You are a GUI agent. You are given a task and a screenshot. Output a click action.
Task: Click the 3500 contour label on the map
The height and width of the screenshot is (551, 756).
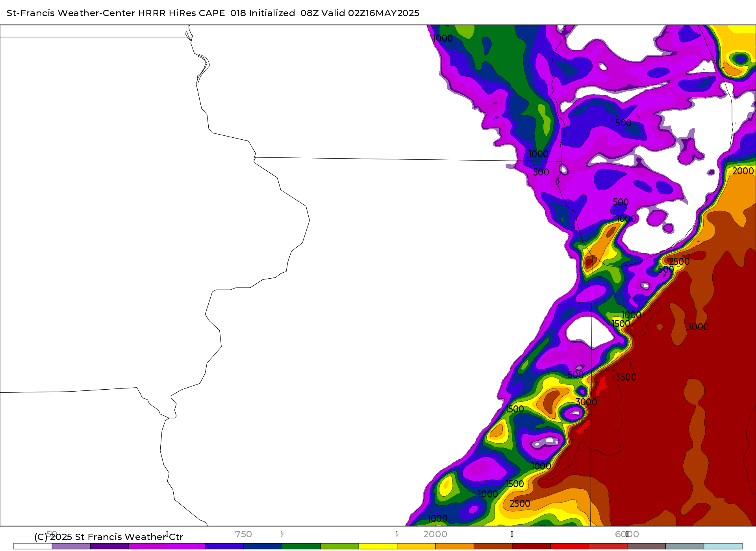(626, 377)
